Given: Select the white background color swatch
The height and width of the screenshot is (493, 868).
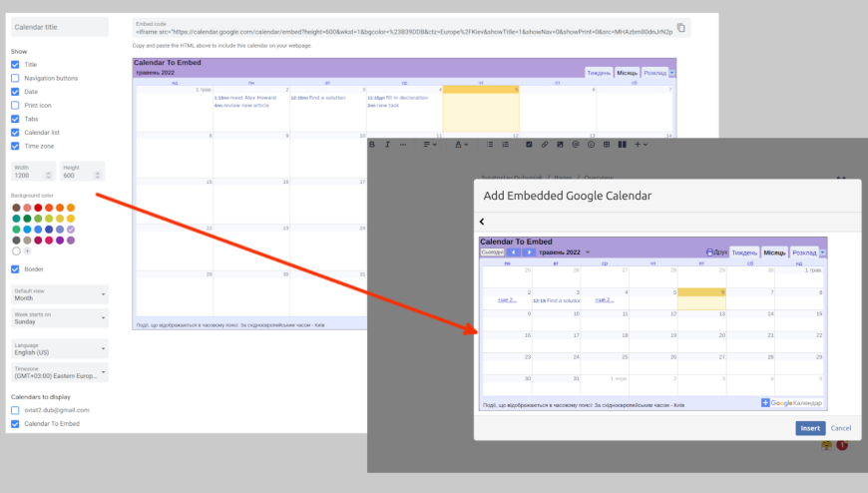Looking at the screenshot, I should coord(16,250).
